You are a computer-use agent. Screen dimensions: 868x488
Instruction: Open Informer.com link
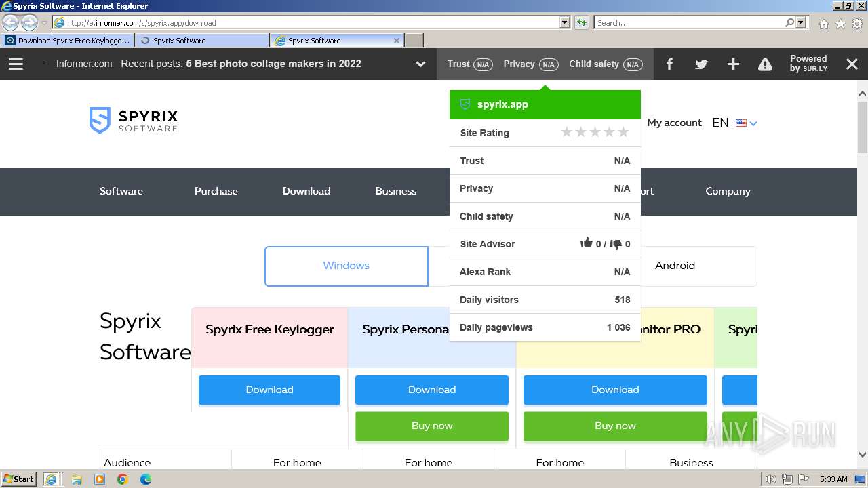coord(84,64)
